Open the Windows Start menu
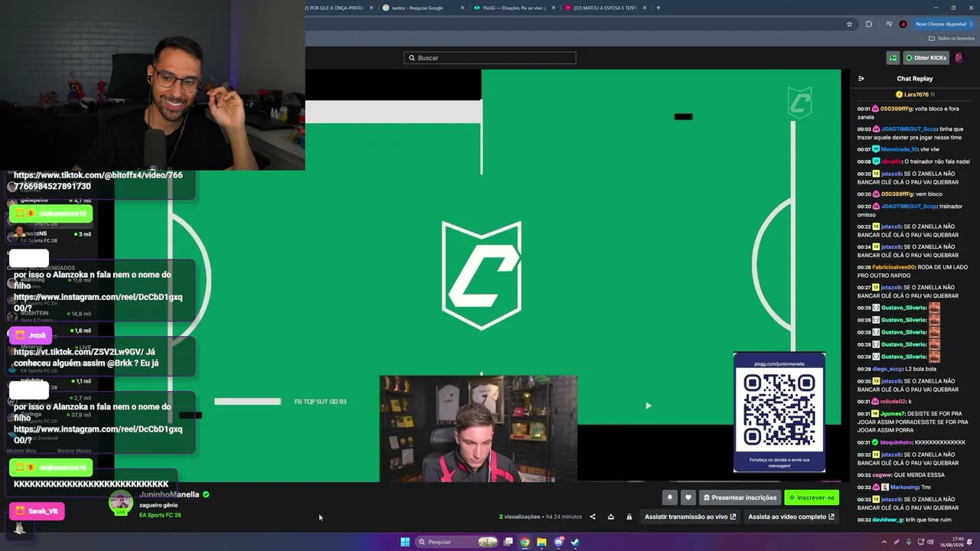The height and width of the screenshot is (551, 980). click(x=405, y=542)
